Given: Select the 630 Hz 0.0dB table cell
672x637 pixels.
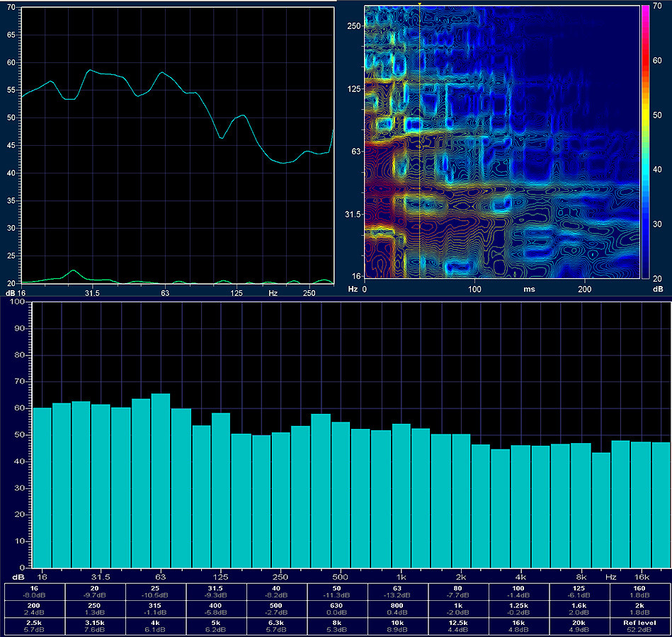Looking at the screenshot, I should (x=337, y=609).
